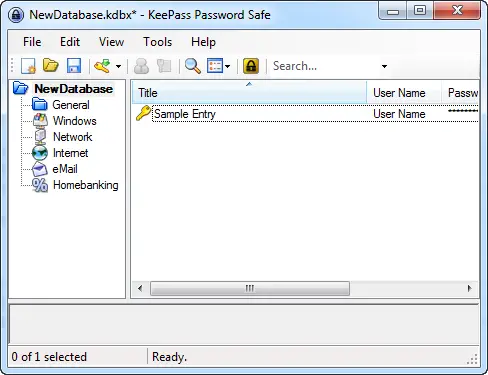Viewport: 488px width, 375px height.
Task: Open the View menu
Action: [111, 42]
